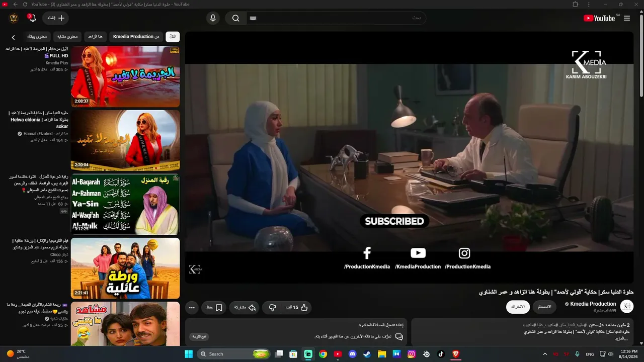Like the video with thumbs up
This screenshot has width=644, height=362.
tap(297, 308)
